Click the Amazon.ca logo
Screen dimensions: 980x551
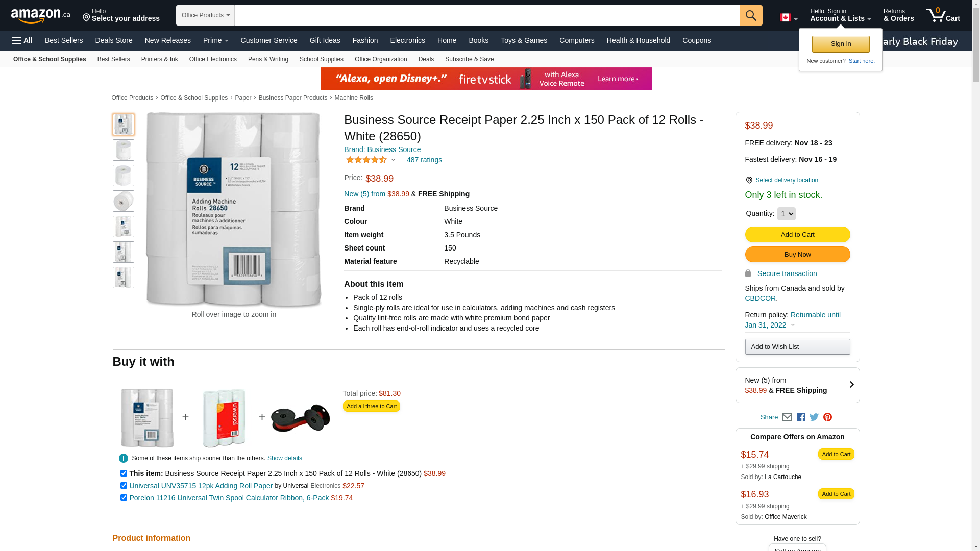pyautogui.click(x=41, y=16)
